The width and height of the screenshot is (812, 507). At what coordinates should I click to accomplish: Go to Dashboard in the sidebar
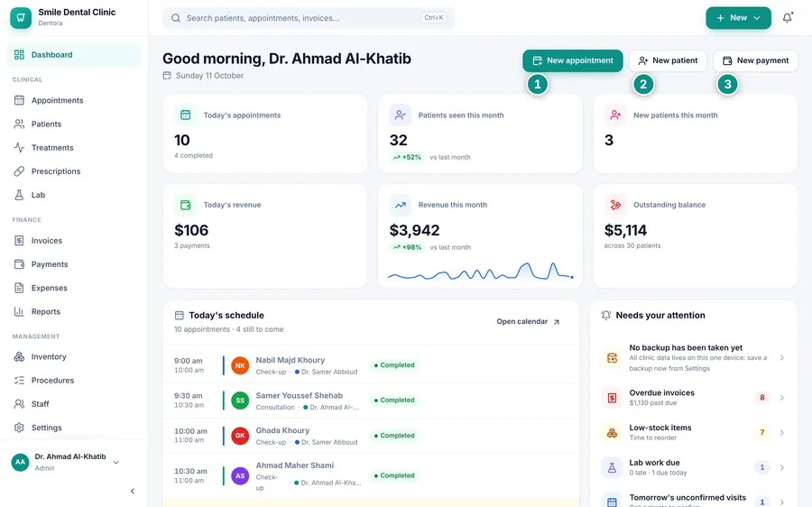pyautogui.click(x=74, y=55)
